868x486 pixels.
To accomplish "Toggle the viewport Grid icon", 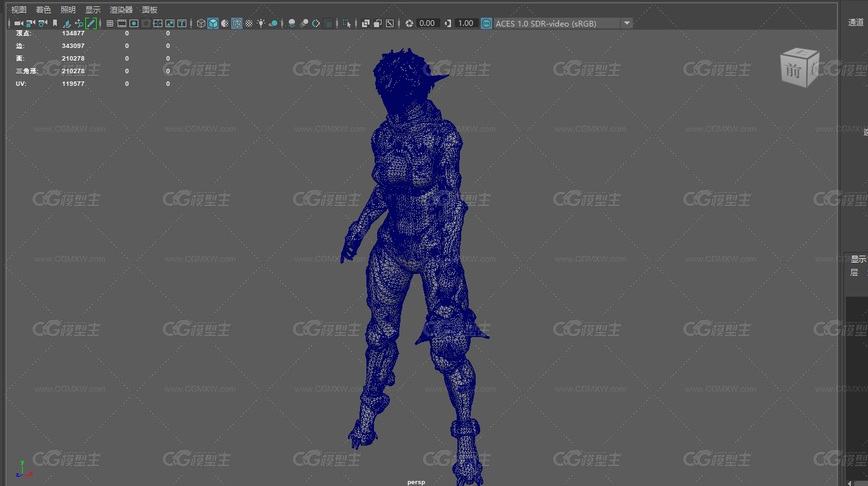I will tap(110, 23).
